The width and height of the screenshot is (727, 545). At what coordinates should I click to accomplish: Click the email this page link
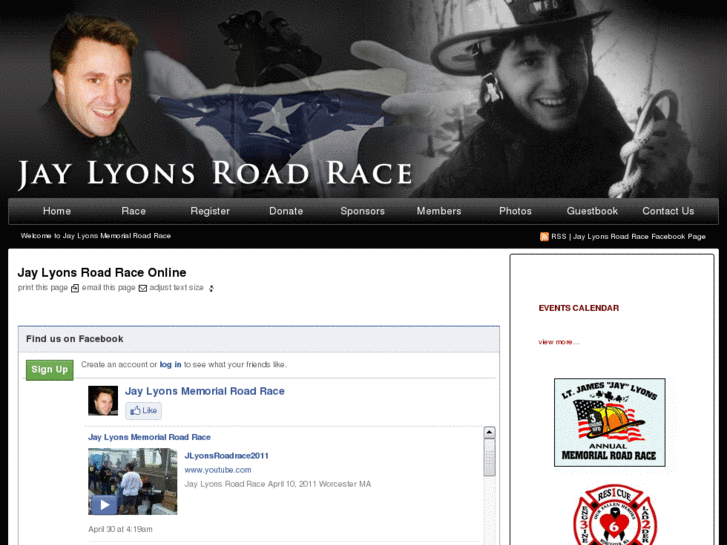coord(108,288)
